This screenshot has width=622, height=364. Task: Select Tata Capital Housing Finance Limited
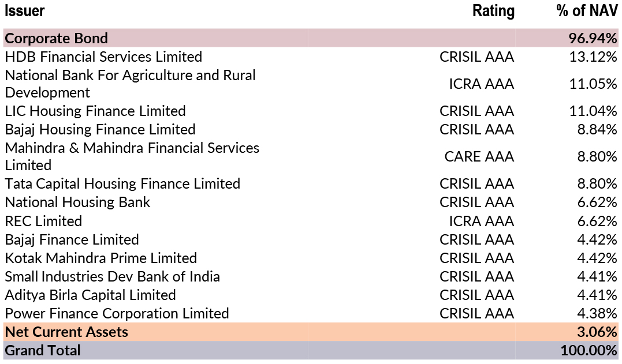point(122,184)
